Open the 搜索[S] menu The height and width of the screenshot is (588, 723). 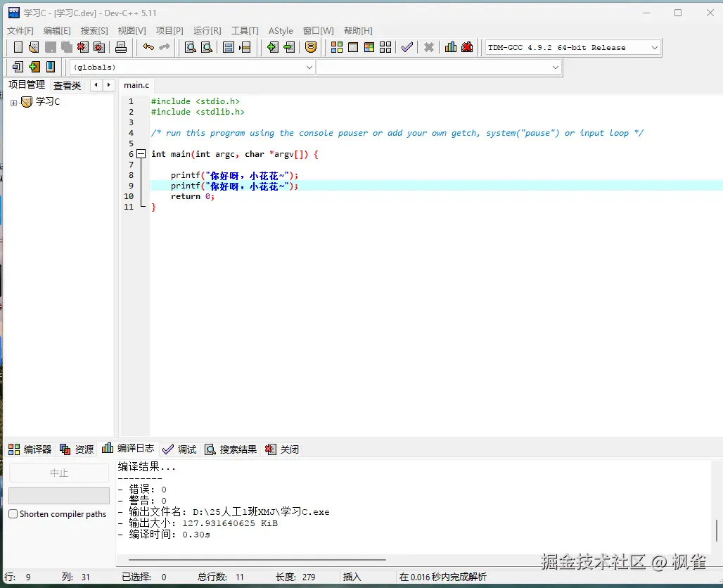coord(94,30)
